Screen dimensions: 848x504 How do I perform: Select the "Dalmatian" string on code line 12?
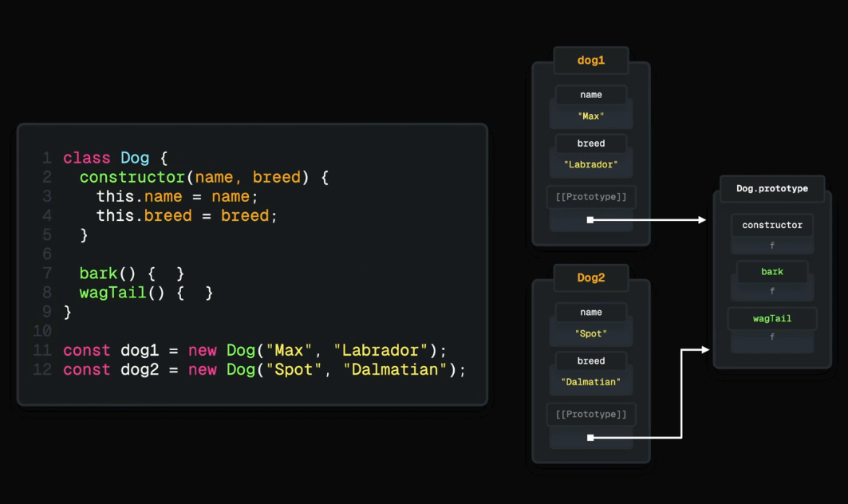coord(395,370)
